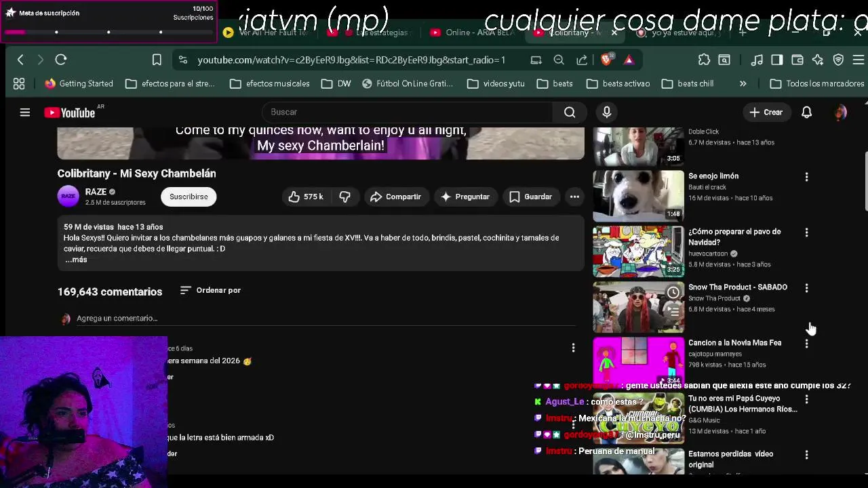Open options menu for Snow Tha Product video
This screenshot has height=488, width=868.
[806, 288]
